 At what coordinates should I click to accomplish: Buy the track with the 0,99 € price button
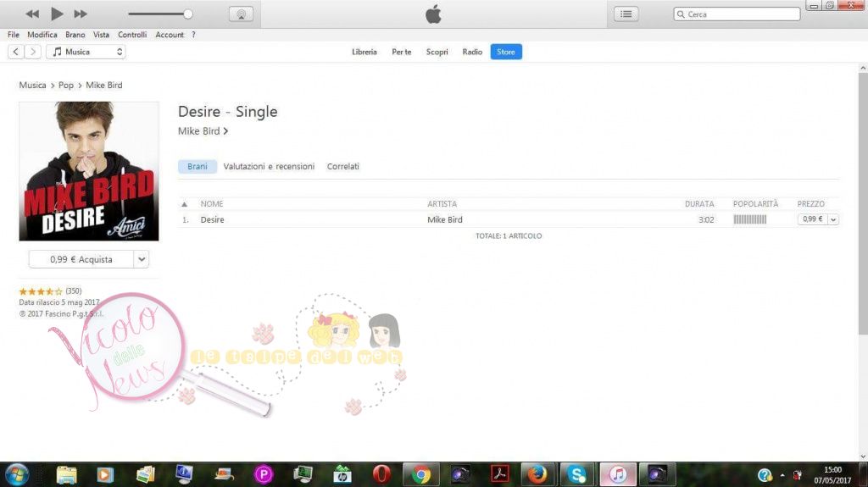click(x=812, y=219)
